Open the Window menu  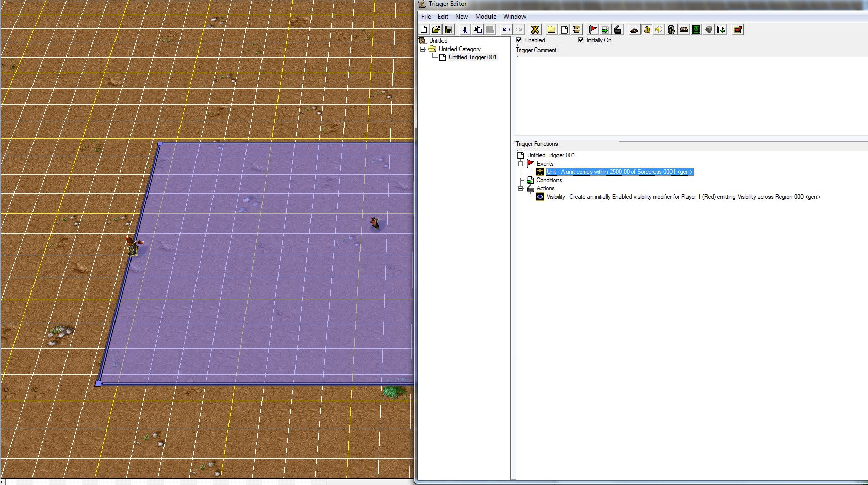pyautogui.click(x=515, y=17)
